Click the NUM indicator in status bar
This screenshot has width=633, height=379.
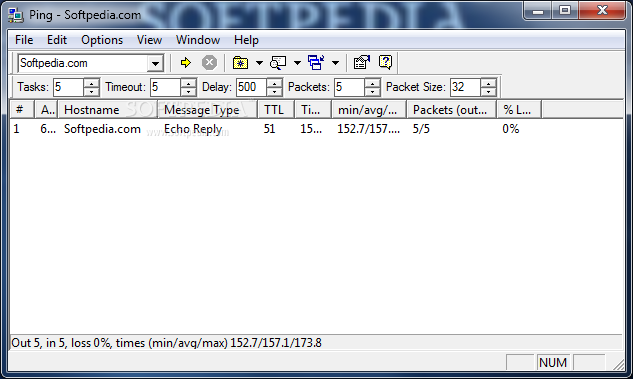coord(553,362)
